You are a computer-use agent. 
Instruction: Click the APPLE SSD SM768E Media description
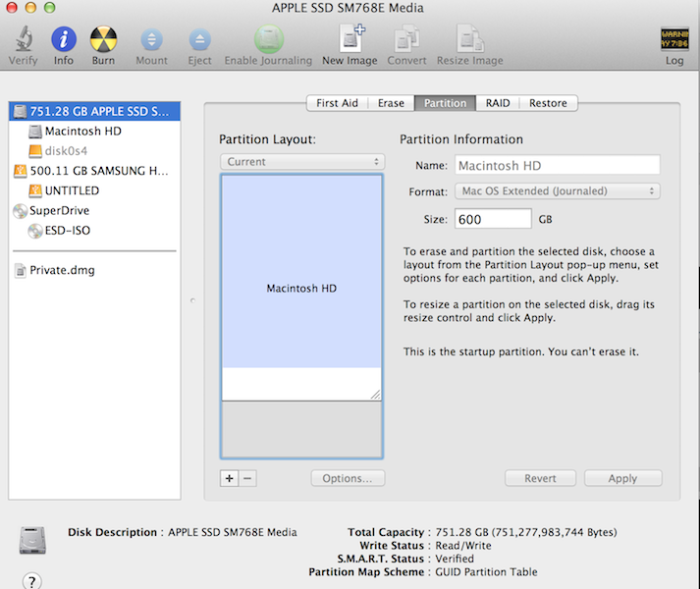click(232, 532)
